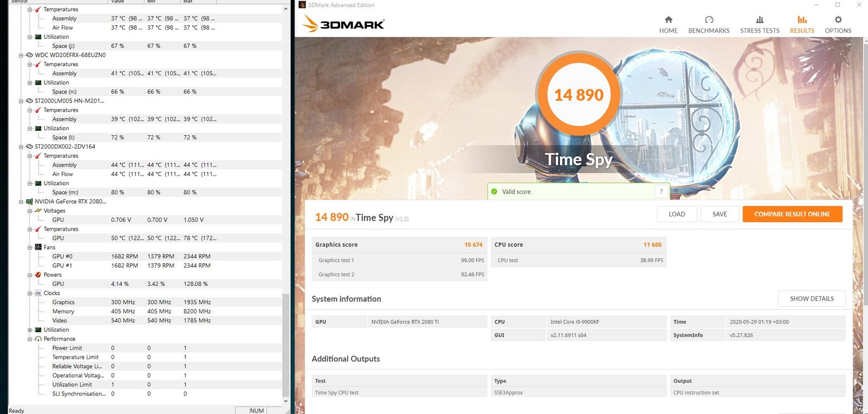This screenshot has width=868, height=414.
Task: Click the 'NVIDIA GeForce RTX 2080 Ti' value
Action: [405, 322]
